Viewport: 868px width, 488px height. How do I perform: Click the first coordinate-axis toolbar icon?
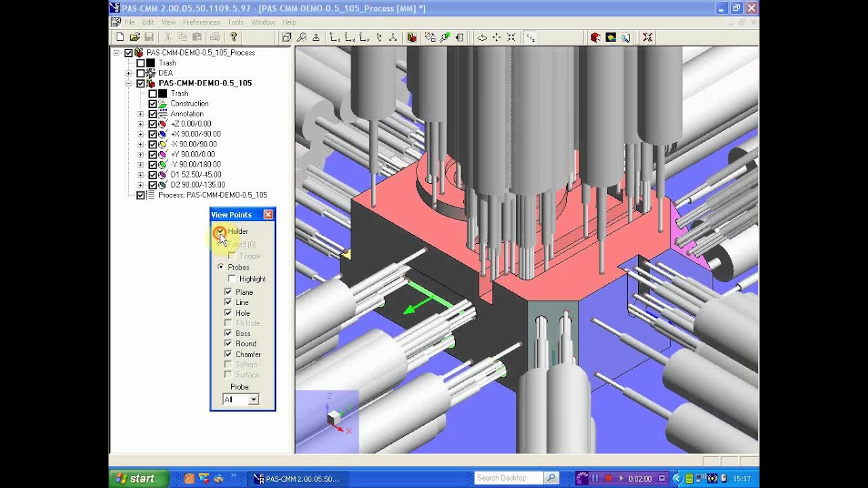(335, 37)
